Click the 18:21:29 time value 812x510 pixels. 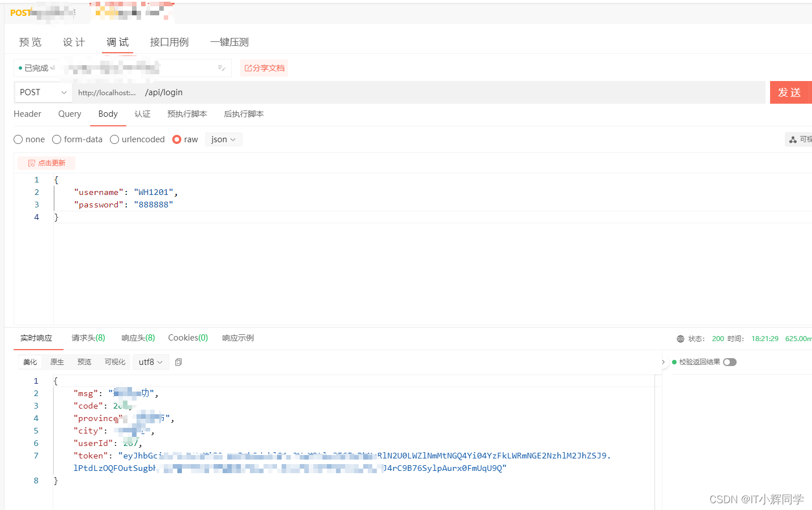[765, 339]
